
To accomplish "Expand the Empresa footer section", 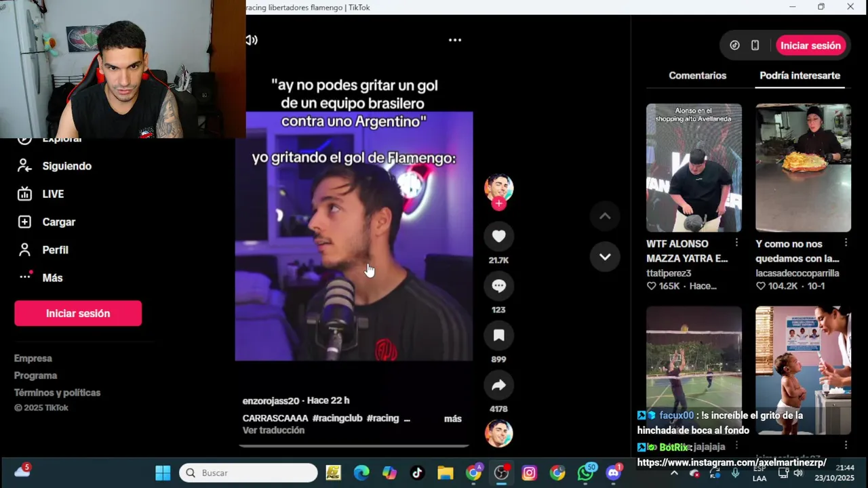I will click(33, 358).
